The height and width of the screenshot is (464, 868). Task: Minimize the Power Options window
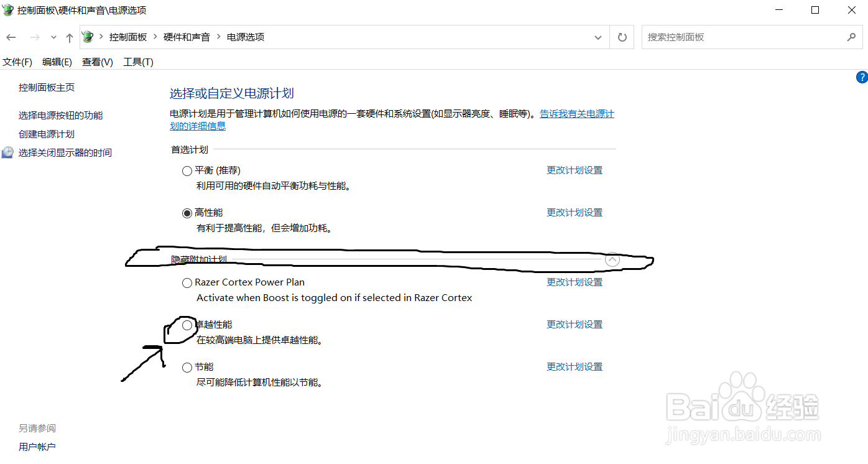click(779, 10)
